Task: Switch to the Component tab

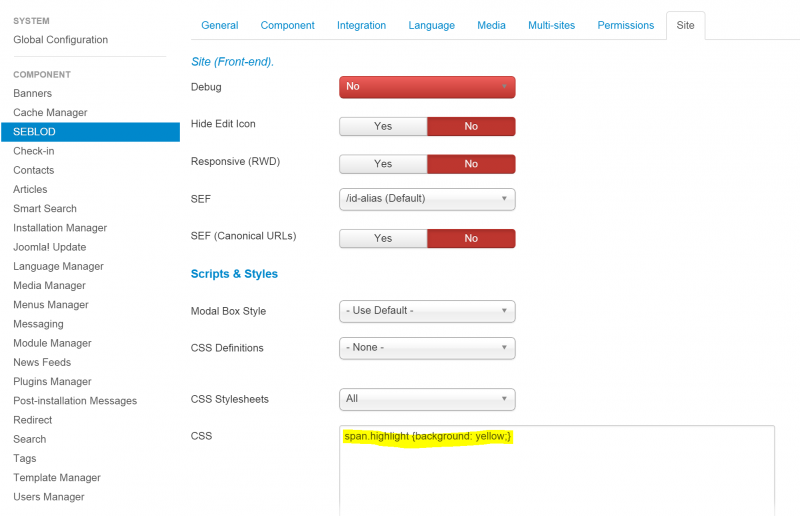Action: (287, 25)
